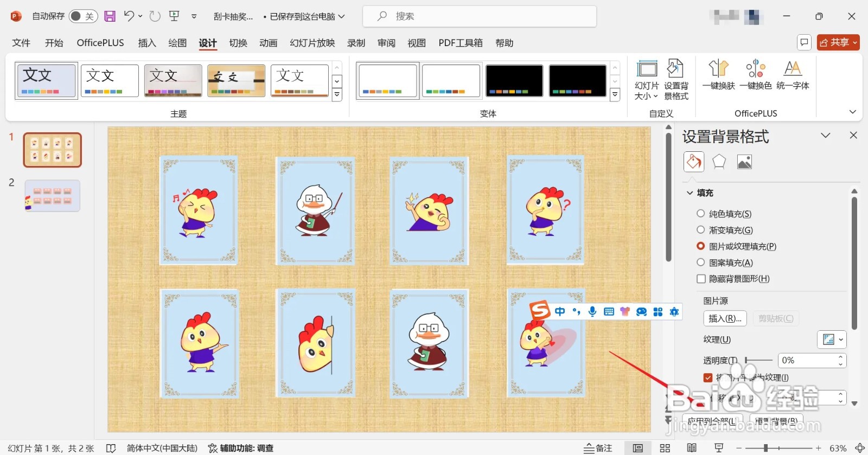Image resolution: width=868 pixels, height=455 pixels.
Task: Switch Sogou input to Chinese/English (中) toggle
Action: click(560, 311)
